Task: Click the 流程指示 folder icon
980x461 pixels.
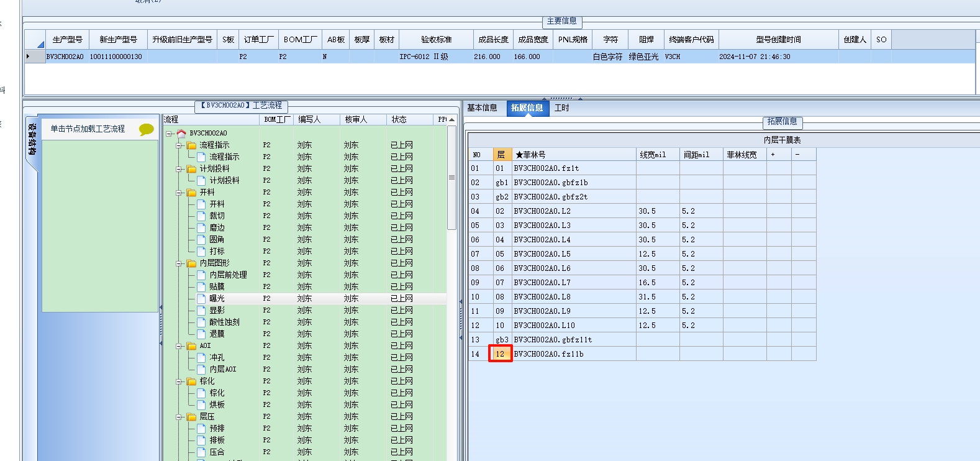Action: 191,145
